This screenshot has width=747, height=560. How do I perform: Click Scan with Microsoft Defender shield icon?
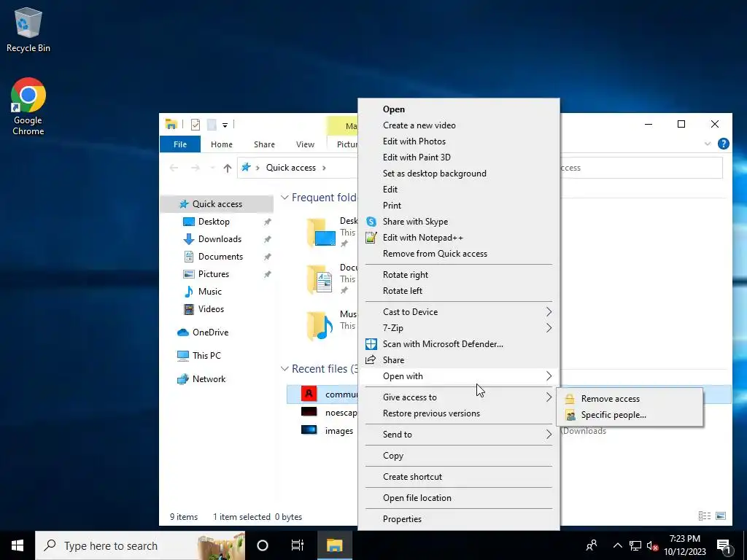pos(371,344)
